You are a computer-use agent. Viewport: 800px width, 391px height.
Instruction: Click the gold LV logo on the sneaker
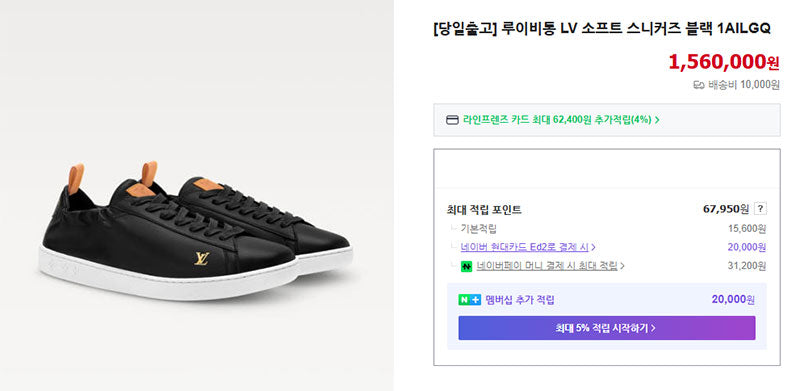pyautogui.click(x=202, y=258)
